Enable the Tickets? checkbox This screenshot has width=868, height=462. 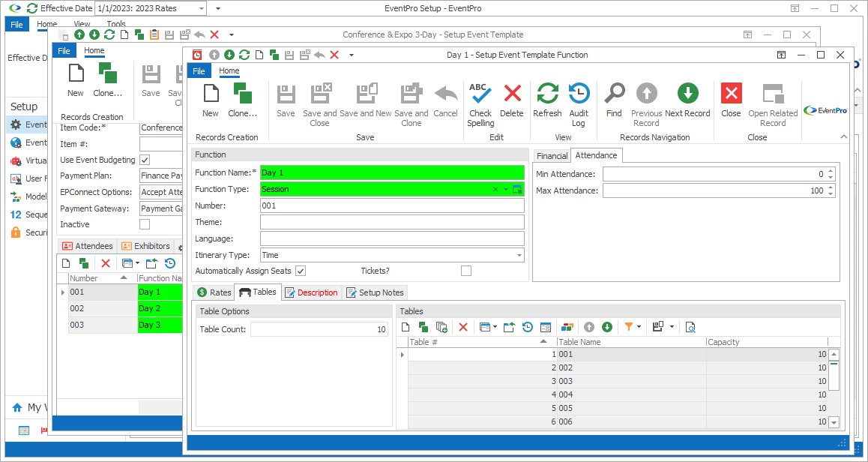pos(466,271)
